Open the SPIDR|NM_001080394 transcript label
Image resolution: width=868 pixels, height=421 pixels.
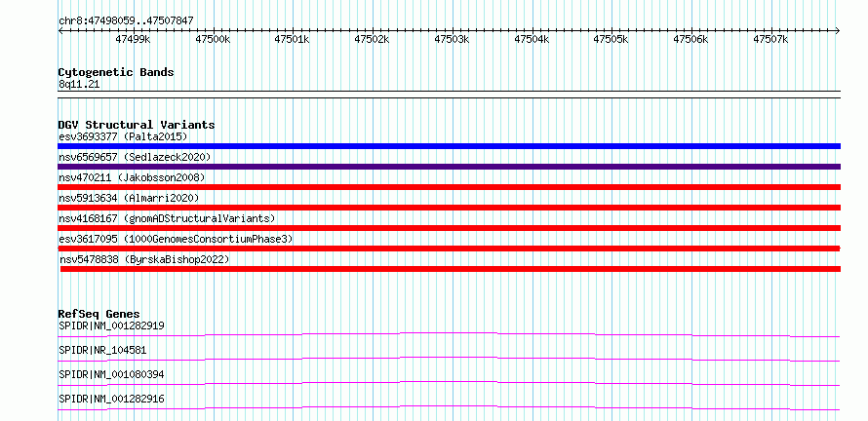point(111,374)
